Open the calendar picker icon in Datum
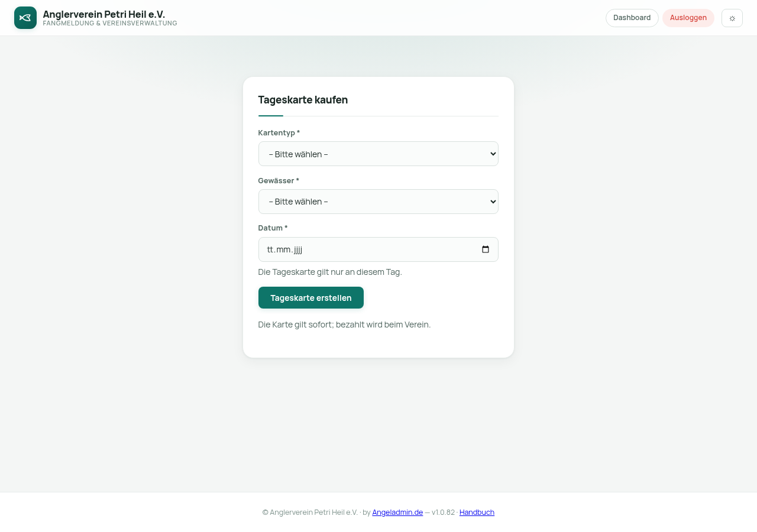757x532 pixels. (x=486, y=249)
